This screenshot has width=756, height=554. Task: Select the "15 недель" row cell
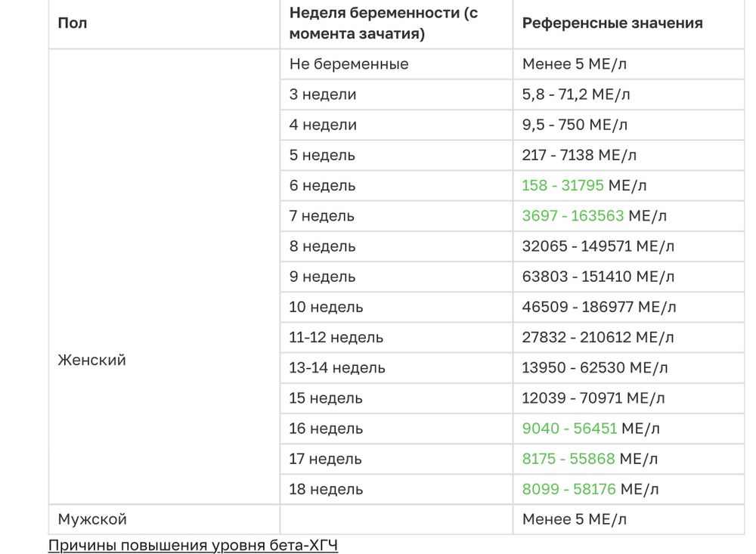326,398
